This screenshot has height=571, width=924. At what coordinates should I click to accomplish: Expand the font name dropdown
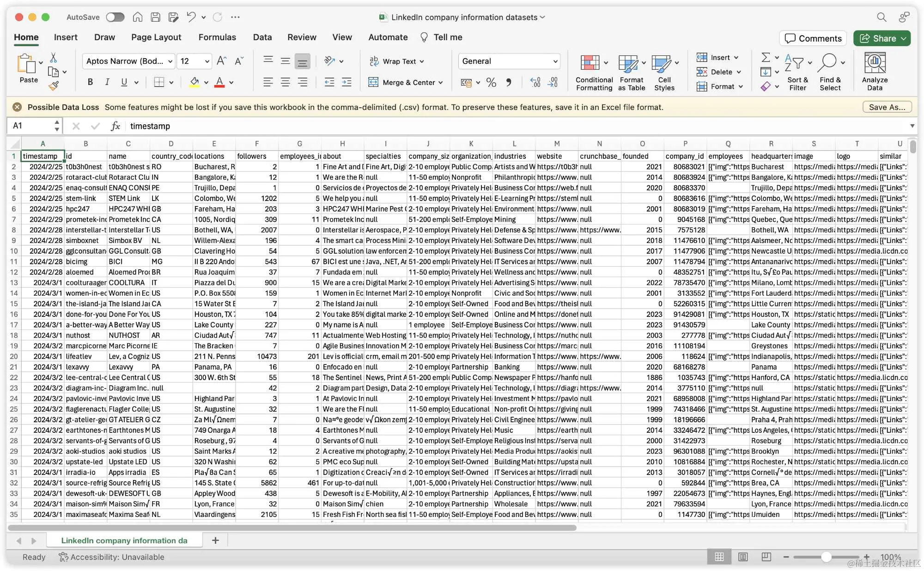(x=170, y=61)
